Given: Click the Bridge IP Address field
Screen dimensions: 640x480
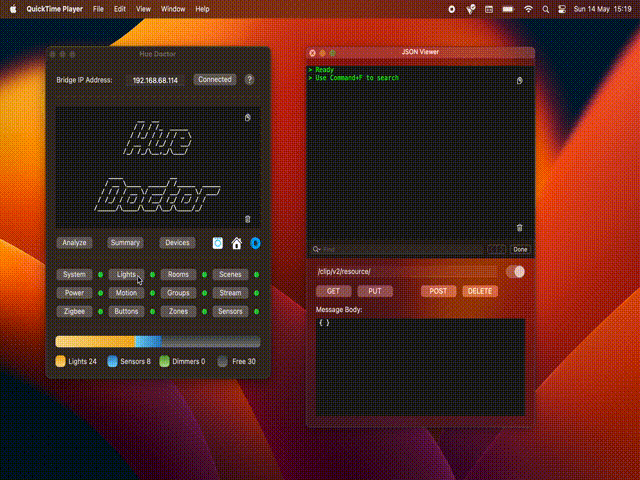Looking at the screenshot, I should coord(155,80).
